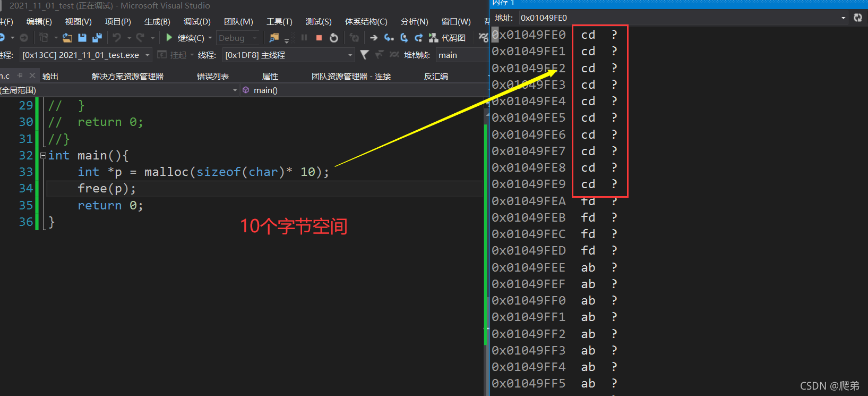This screenshot has height=396, width=868.
Task: Stop debugging with the red square
Action: (x=319, y=38)
